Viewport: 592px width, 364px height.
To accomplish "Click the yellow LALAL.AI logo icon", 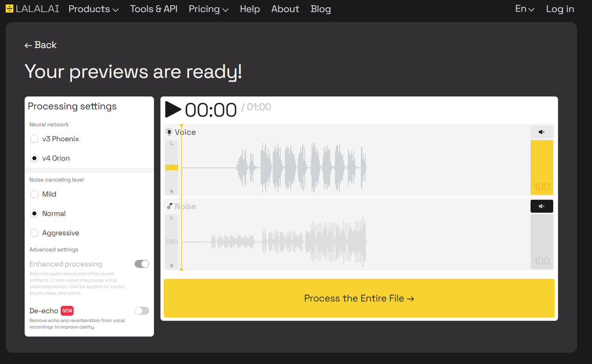I will pos(9,8).
